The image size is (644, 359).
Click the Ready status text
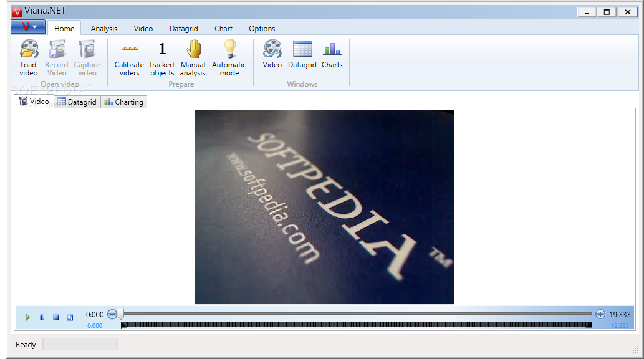click(x=26, y=344)
